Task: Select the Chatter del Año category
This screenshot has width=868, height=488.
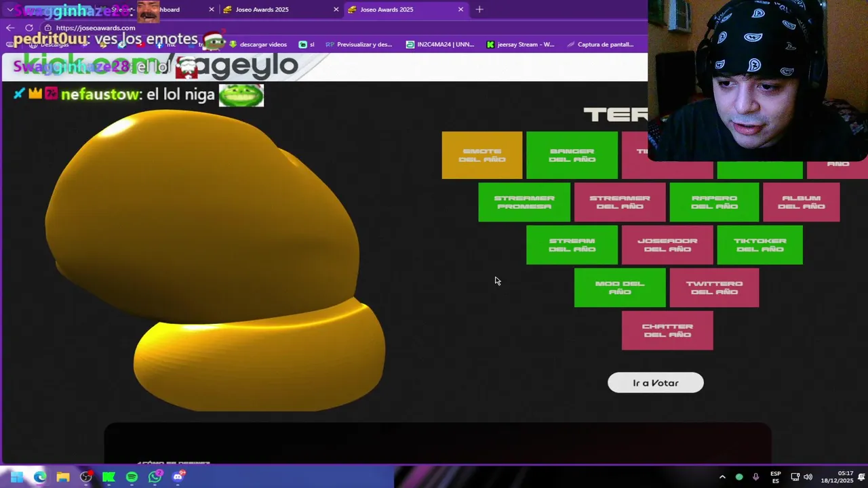Action: point(667,331)
